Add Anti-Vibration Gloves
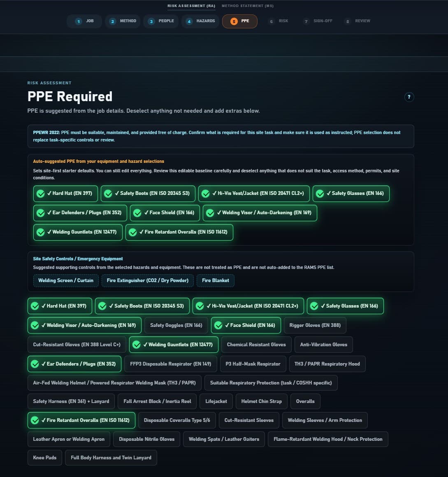448x477 pixels. tap(323, 345)
